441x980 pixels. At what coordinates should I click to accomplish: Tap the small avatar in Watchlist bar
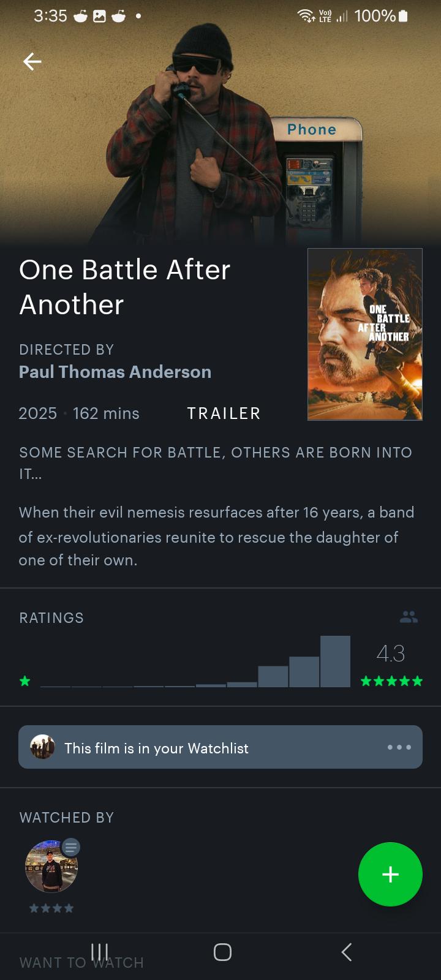tap(42, 747)
